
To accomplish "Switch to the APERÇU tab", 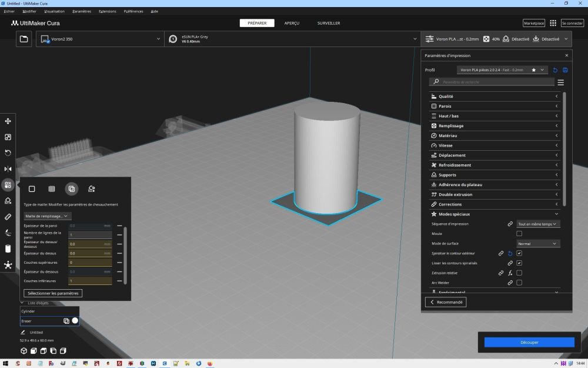I will tap(292, 23).
